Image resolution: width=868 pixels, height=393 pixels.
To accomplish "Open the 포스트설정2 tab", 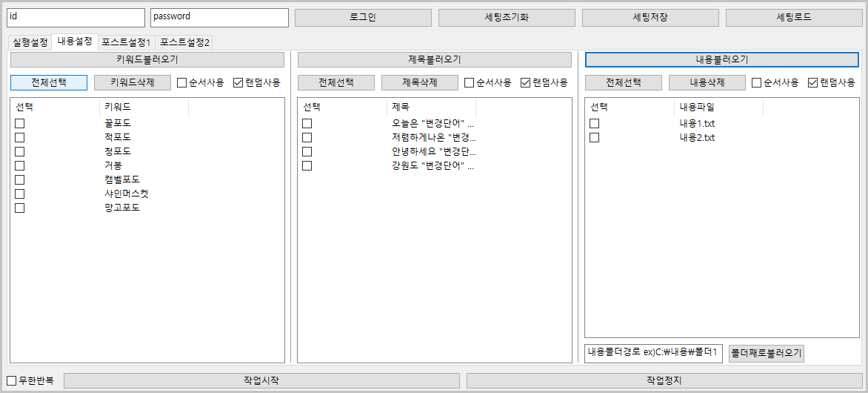I will tap(184, 42).
